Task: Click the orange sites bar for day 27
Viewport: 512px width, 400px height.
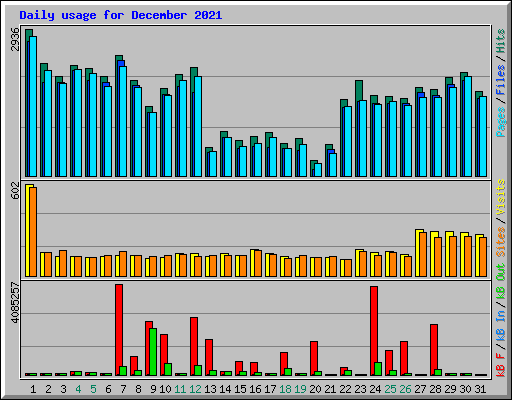Action: pyautogui.click(x=423, y=255)
